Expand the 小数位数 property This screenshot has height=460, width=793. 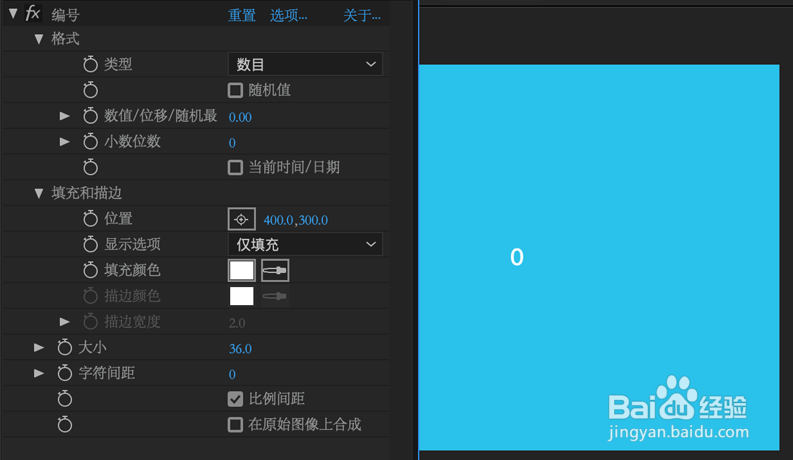point(64,142)
